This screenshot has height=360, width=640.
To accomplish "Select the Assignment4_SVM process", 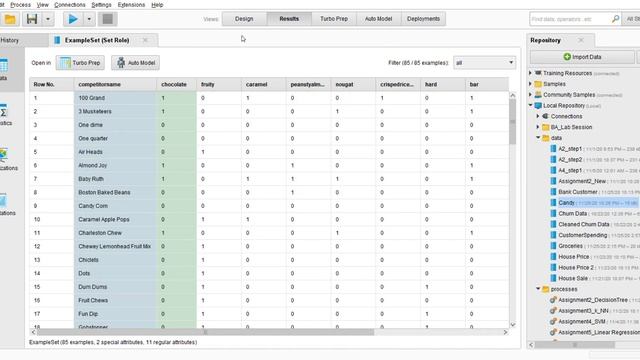I will pos(582,321).
